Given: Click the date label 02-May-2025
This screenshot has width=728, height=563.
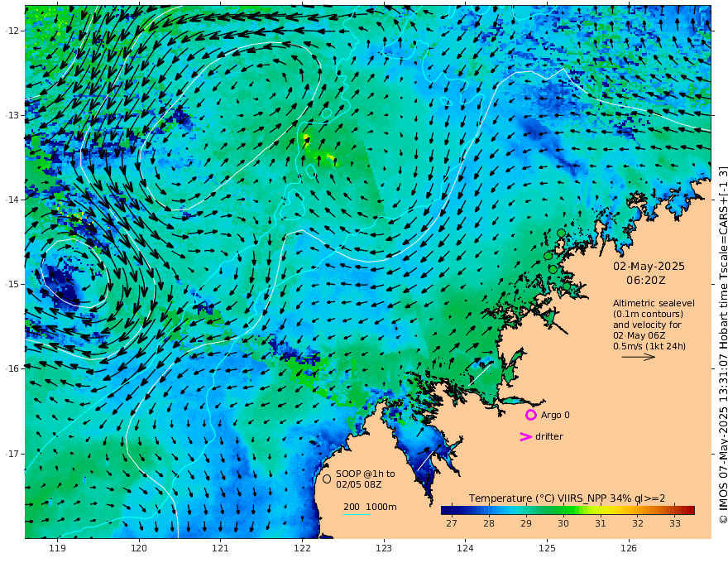Looking at the screenshot, I should pyautogui.click(x=649, y=266).
